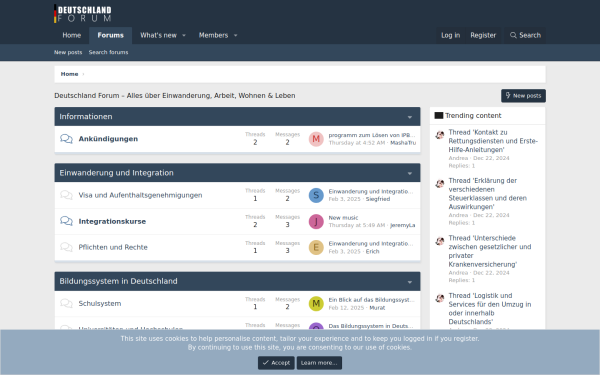
Task: Expand the What's new dropdown arrow
Action: click(184, 36)
